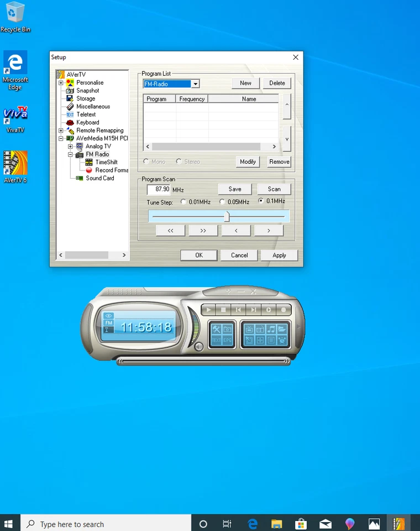Collapse the AVerMedia M15H PCI node
The image size is (420, 531).
tap(61, 138)
